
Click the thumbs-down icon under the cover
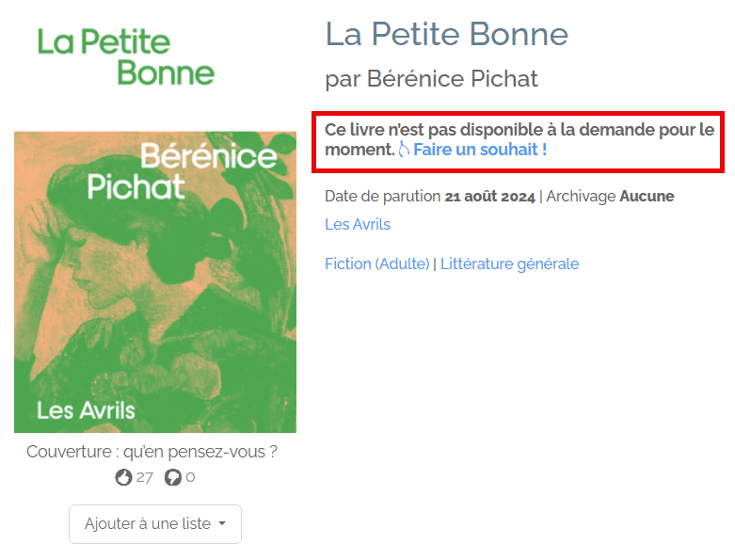172,477
